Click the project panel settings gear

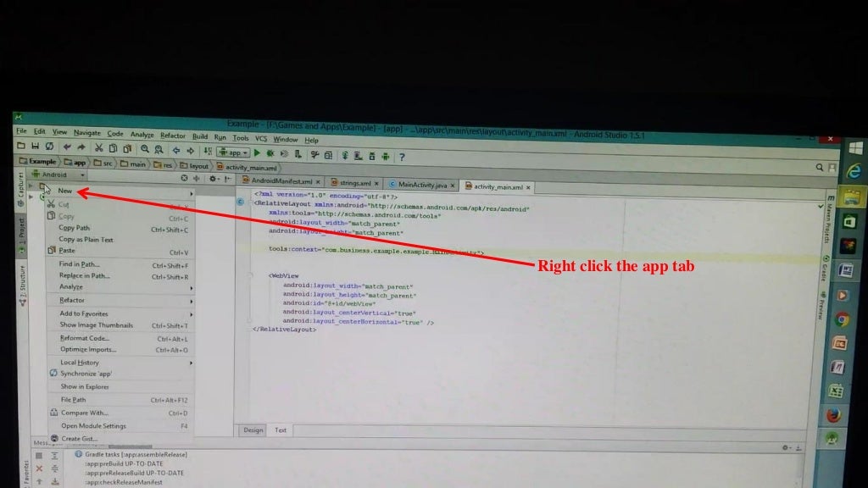(213, 179)
